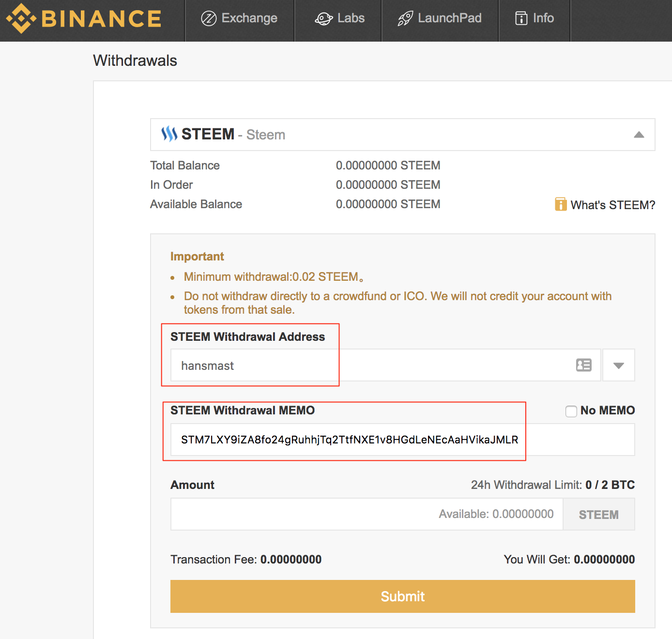Click the Important heading
This screenshot has height=639, width=672.
pyautogui.click(x=197, y=257)
